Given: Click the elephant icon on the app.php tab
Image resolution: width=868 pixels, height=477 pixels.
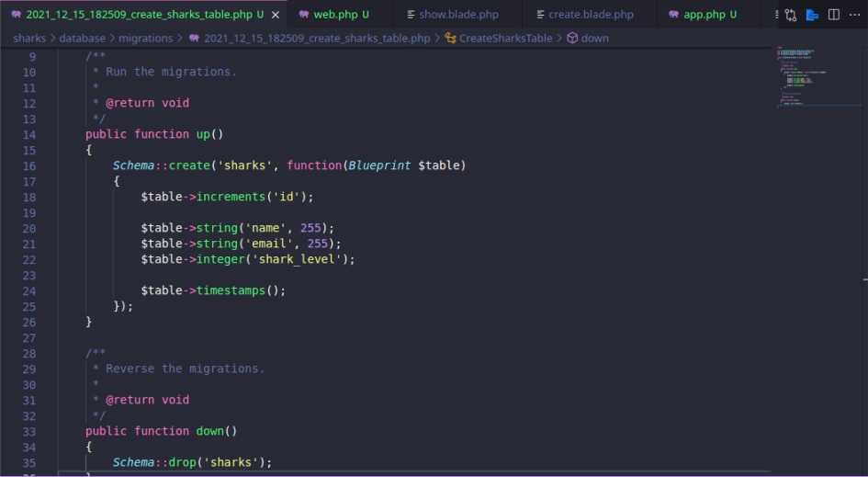Looking at the screenshot, I should click(673, 15).
